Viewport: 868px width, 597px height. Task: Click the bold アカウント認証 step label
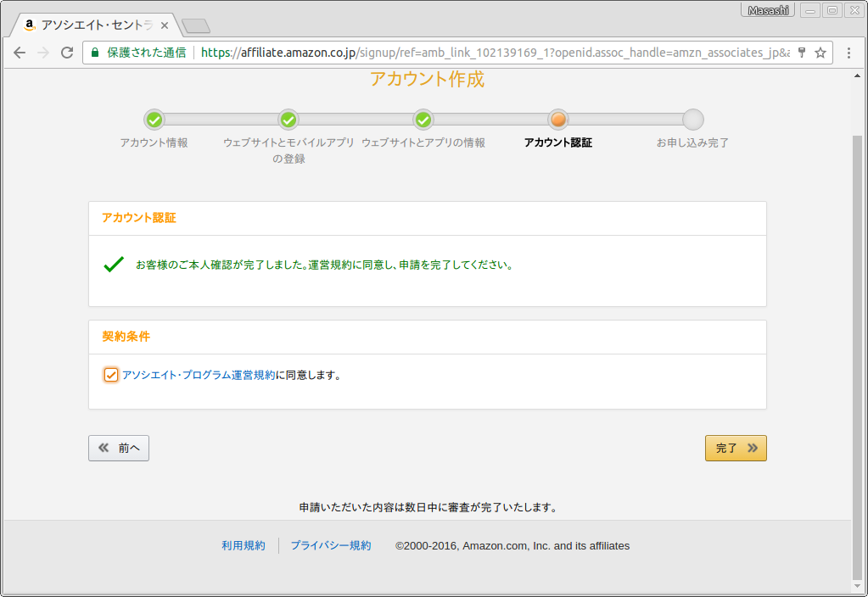pos(558,142)
